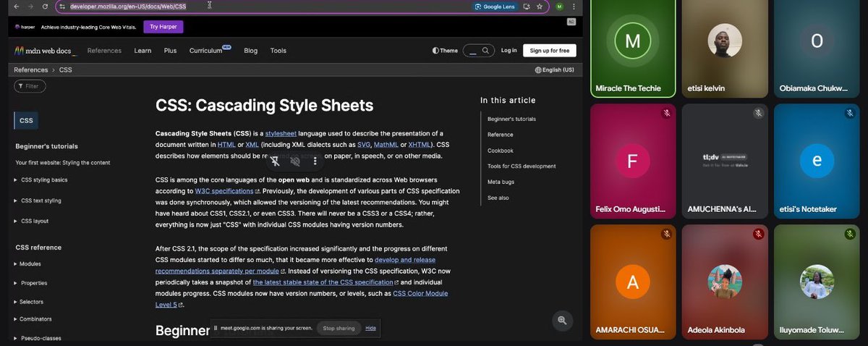Open the Blog menu item
Viewport: 868px width, 346px height.
(x=251, y=51)
